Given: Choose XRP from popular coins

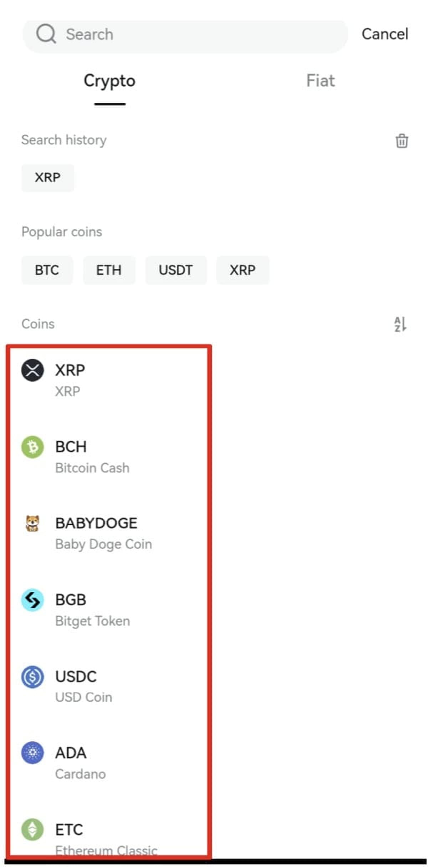Looking at the screenshot, I should pyautogui.click(x=242, y=270).
